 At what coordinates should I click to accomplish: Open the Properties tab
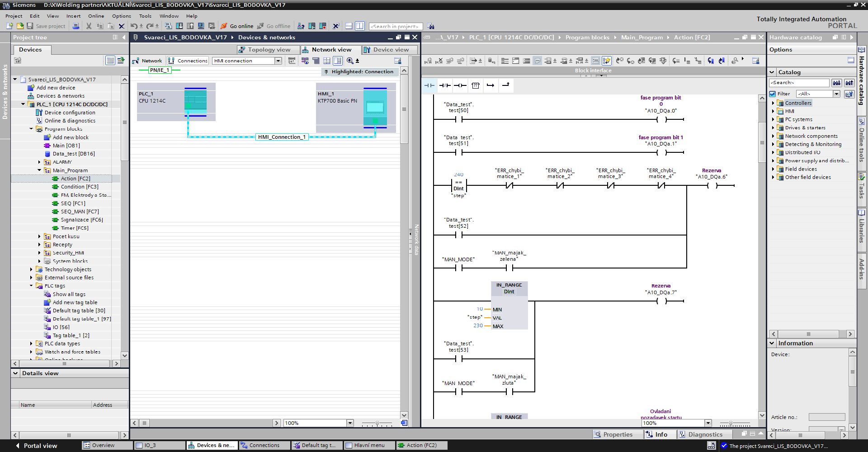click(x=617, y=434)
